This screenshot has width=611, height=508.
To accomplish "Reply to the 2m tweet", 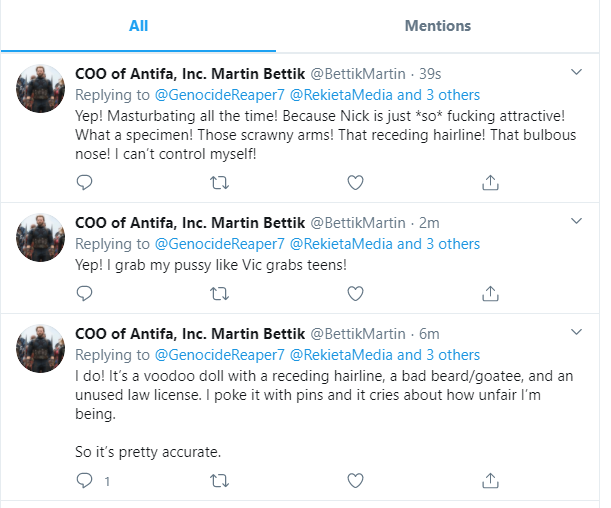I will pyautogui.click(x=84, y=293).
